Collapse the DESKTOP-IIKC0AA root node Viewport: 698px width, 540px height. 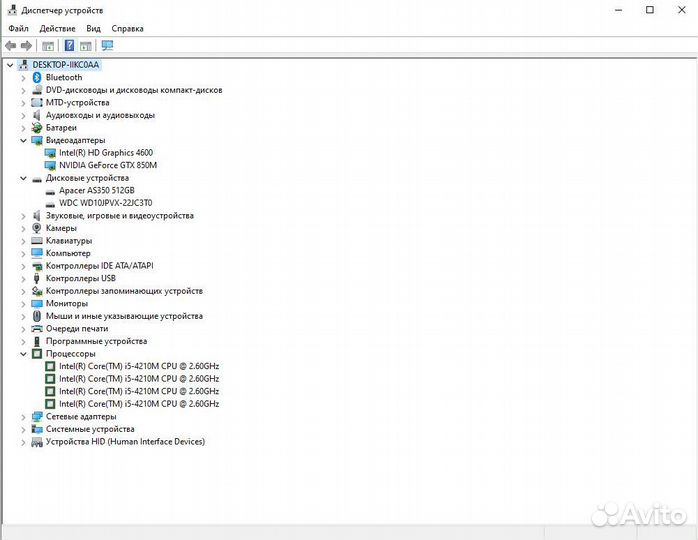[x=10, y=65]
